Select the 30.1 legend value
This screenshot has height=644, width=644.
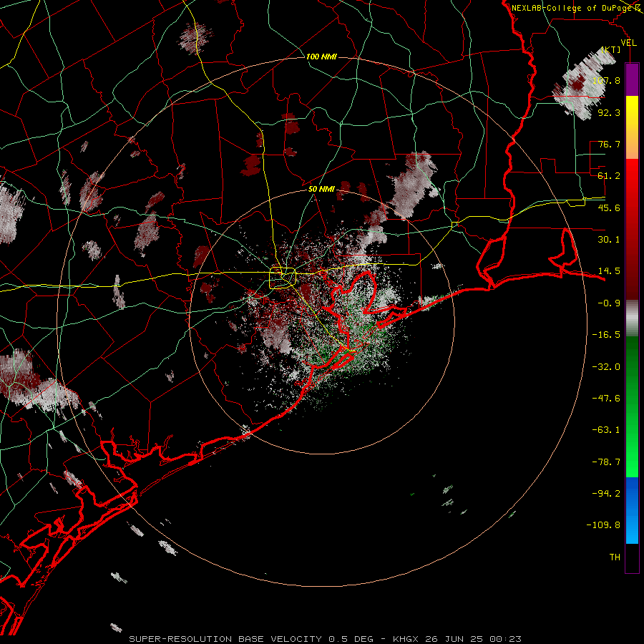609,240
